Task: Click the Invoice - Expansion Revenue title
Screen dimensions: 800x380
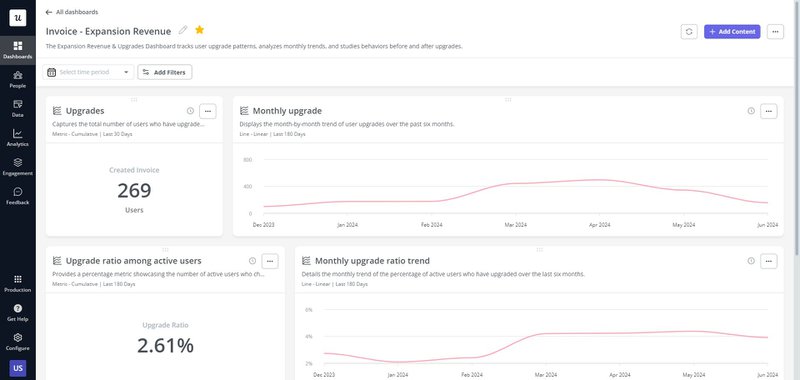Action: pos(109,31)
